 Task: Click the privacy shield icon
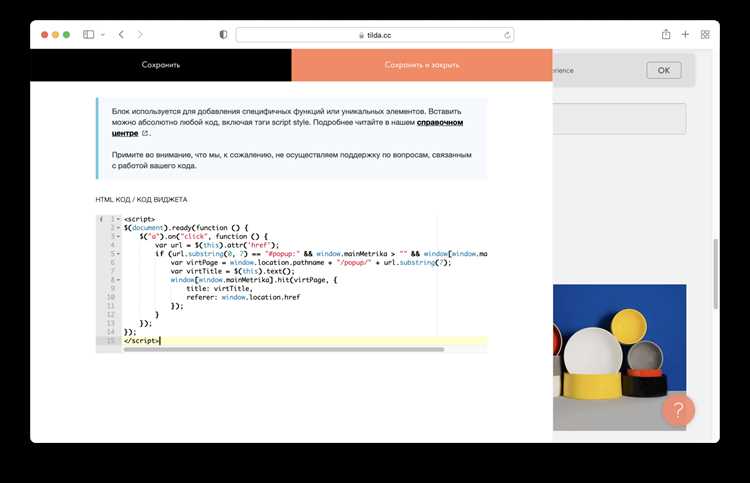tap(223, 34)
